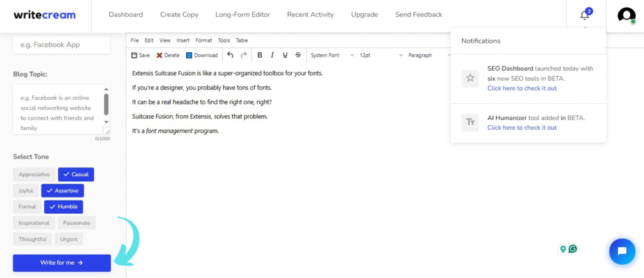Open notifications bell icon

click(x=585, y=15)
